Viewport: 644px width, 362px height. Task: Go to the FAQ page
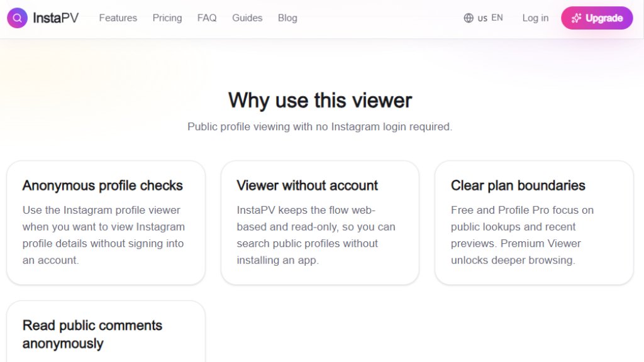click(206, 18)
